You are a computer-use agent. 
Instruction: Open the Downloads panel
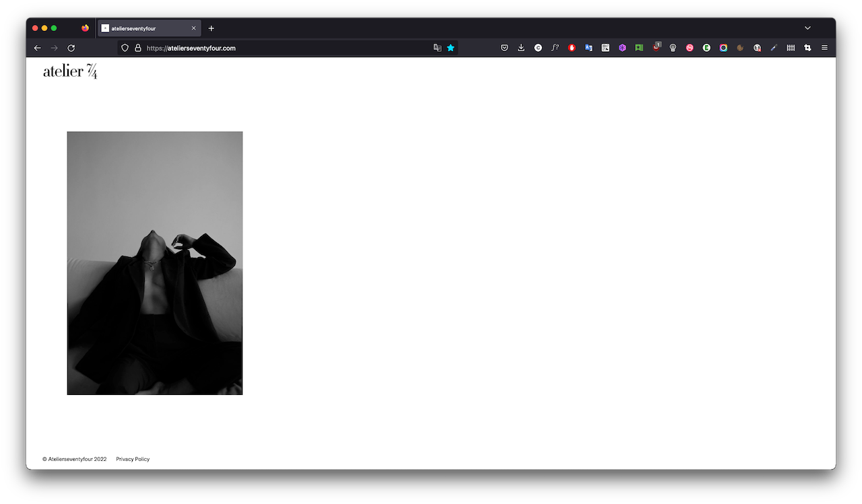coord(521,48)
